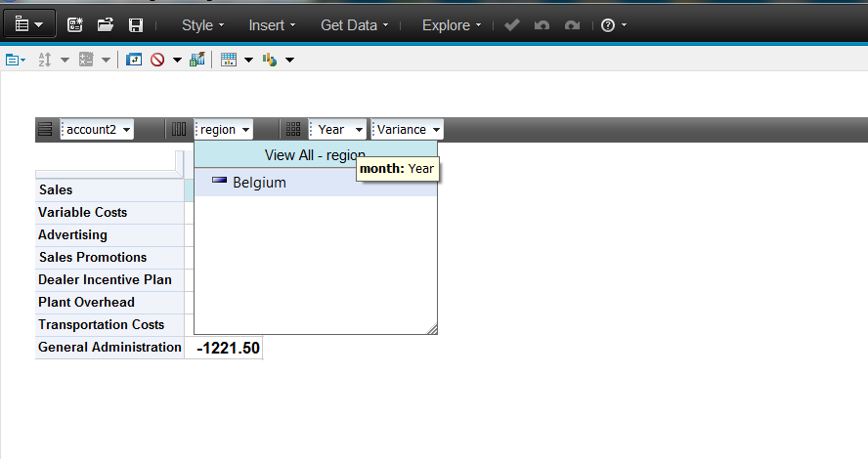Select the Transportation Costs row header
Screen dimensions: 868x459
tap(109, 325)
